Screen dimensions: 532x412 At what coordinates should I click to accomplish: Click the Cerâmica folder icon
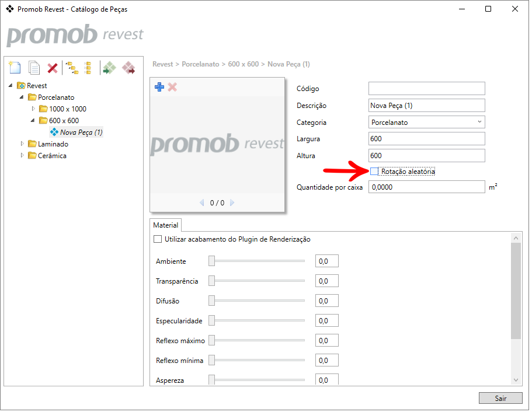[x=32, y=156]
